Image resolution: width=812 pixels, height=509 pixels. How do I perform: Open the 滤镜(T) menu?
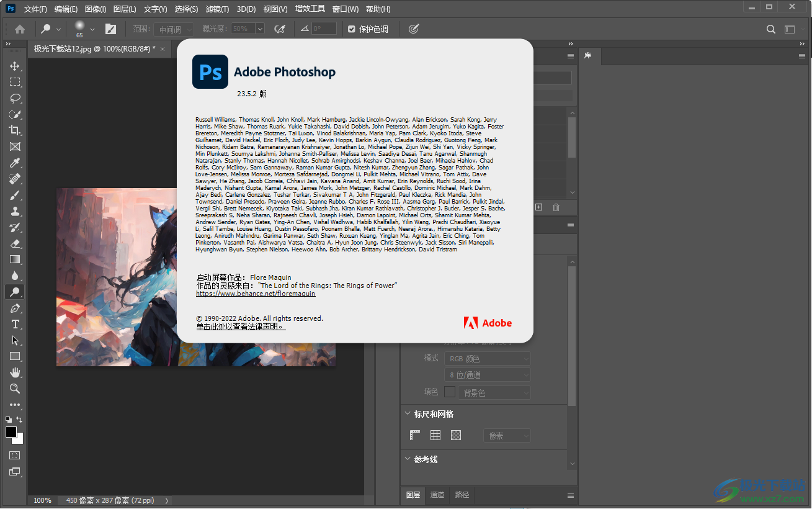point(217,9)
